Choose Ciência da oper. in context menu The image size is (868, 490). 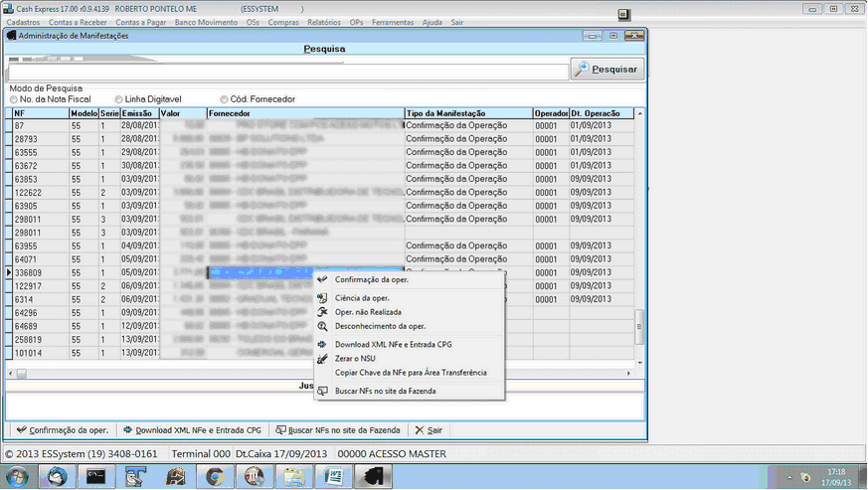coord(361,297)
